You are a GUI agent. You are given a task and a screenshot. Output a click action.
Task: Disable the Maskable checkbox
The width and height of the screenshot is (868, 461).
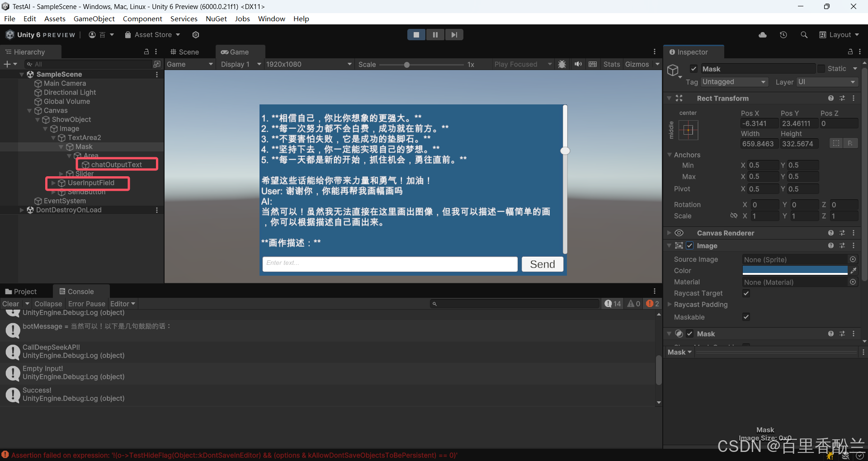point(746,317)
